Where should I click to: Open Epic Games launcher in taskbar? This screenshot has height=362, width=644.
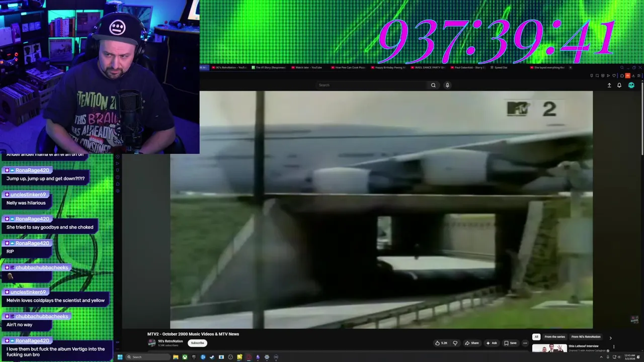[x=194, y=357]
